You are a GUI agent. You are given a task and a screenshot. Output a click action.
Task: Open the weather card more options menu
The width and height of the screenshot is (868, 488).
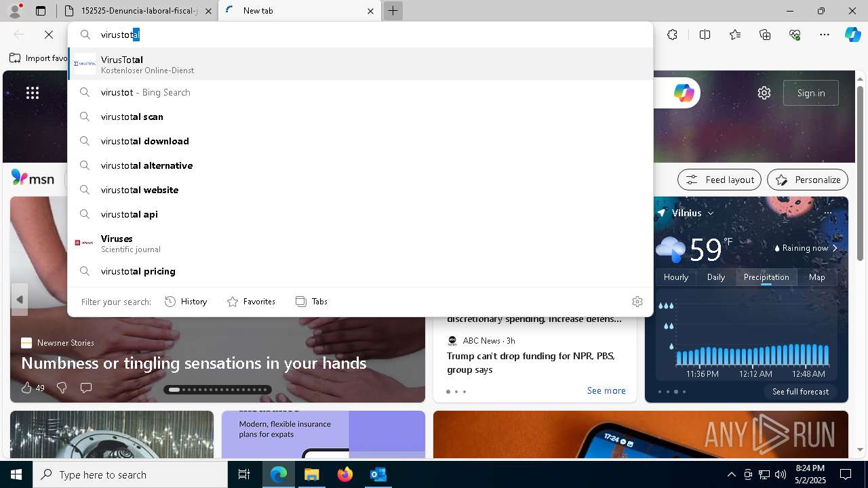click(x=827, y=213)
